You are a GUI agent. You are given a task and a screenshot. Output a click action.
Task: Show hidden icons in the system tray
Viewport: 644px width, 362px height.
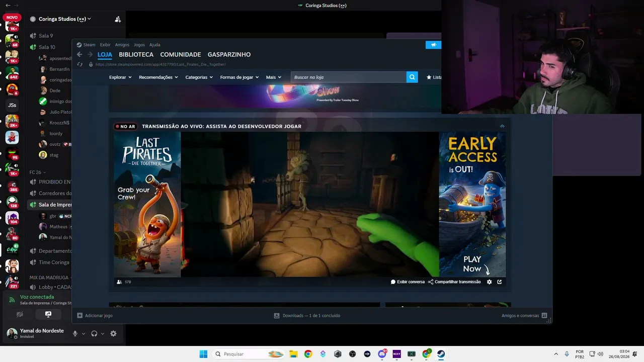556,354
